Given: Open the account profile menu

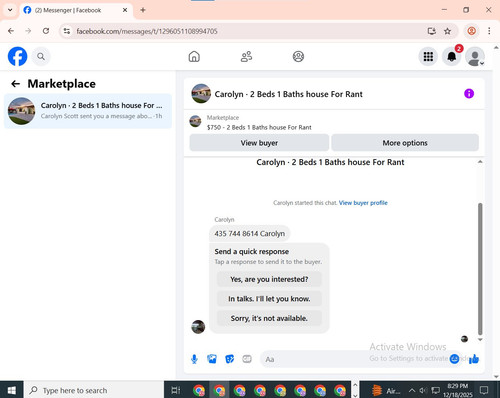Looking at the screenshot, I should [475, 57].
